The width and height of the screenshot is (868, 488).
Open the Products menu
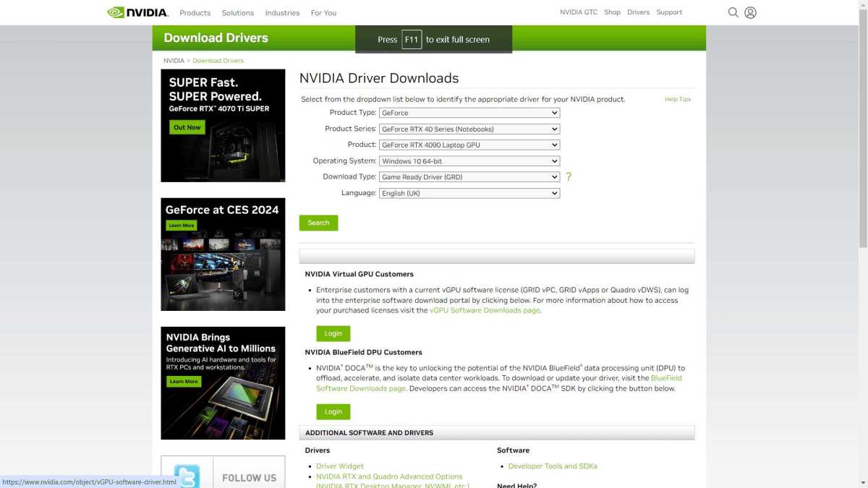pos(195,13)
